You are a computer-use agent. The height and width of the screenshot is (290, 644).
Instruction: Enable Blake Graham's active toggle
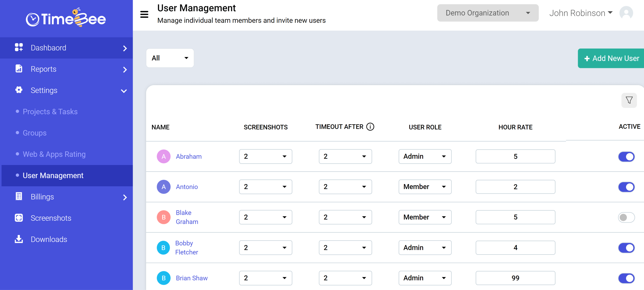pyautogui.click(x=626, y=217)
